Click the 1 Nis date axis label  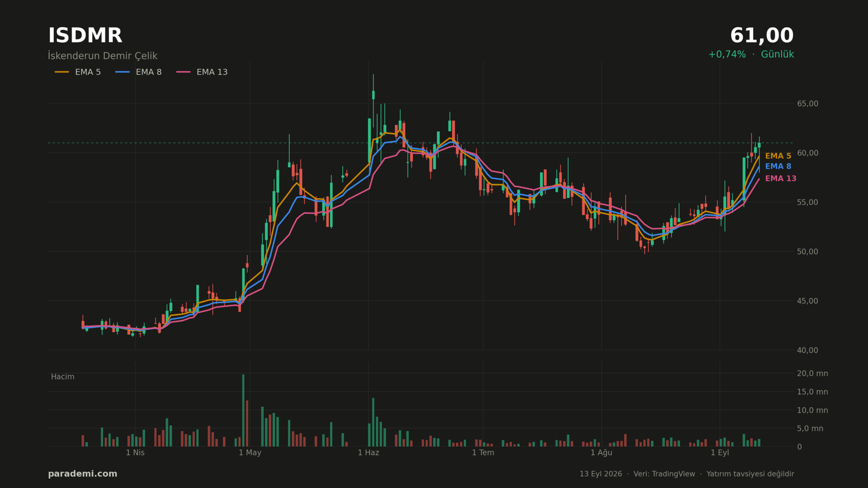coord(135,453)
